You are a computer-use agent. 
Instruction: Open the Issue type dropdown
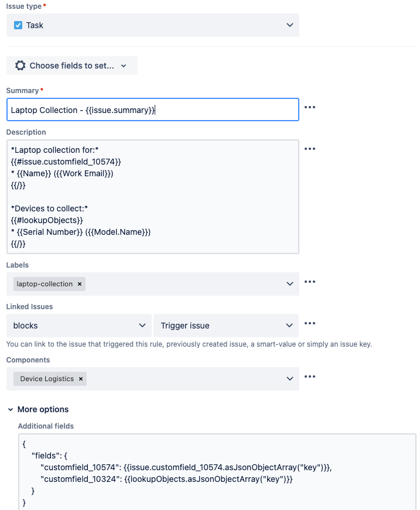[152, 25]
